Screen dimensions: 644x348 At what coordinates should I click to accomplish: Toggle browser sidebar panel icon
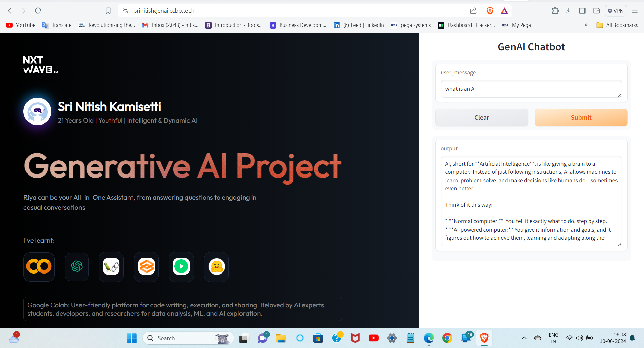click(x=582, y=11)
